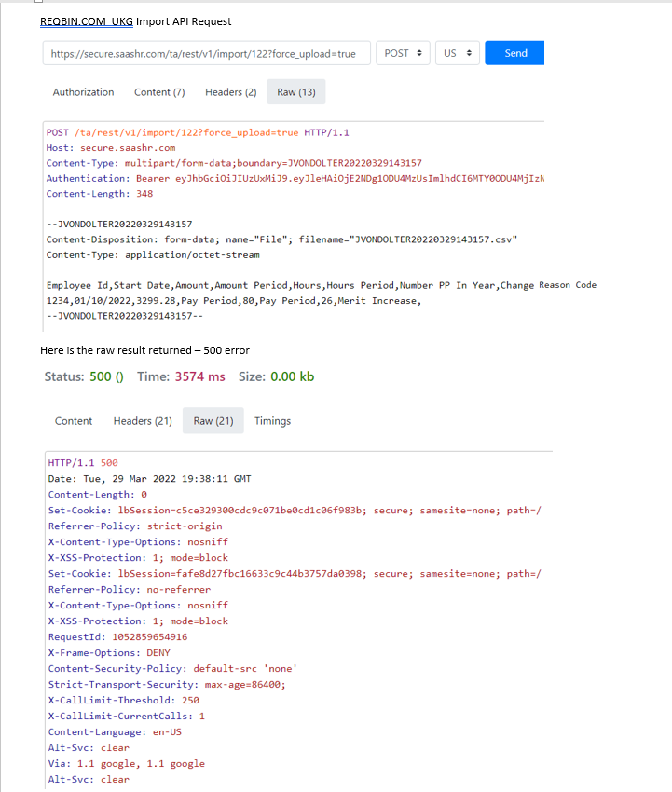This screenshot has width=672, height=792.
Task: Click the blue Send button
Action: [x=514, y=53]
